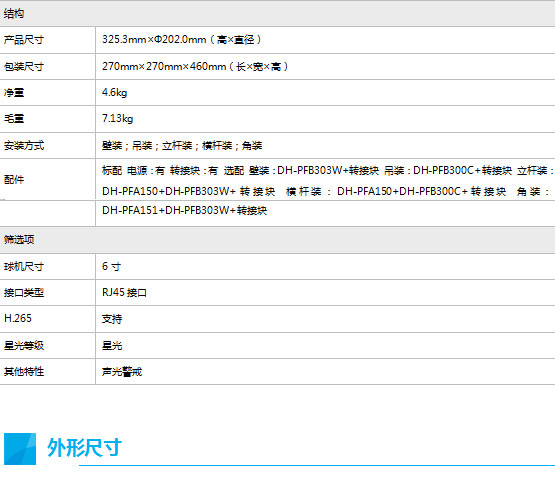The image size is (555, 494).
Task: Select the RJ45 接口 value
Action: tap(124, 293)
